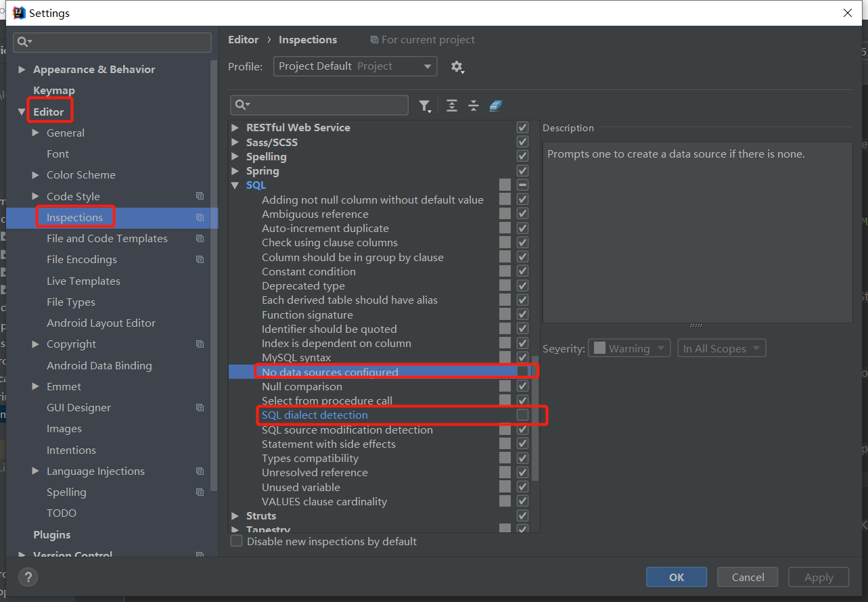Select VALUES clause cardinality inspection
This screenshot has height=602, width=868.
[325, 501]
